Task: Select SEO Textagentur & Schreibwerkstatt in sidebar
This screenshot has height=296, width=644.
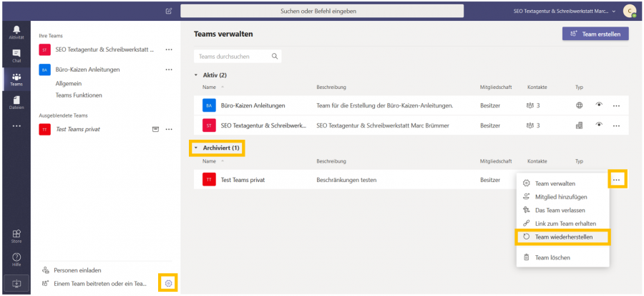Action: pyautogui.click(x=104, y=49)
